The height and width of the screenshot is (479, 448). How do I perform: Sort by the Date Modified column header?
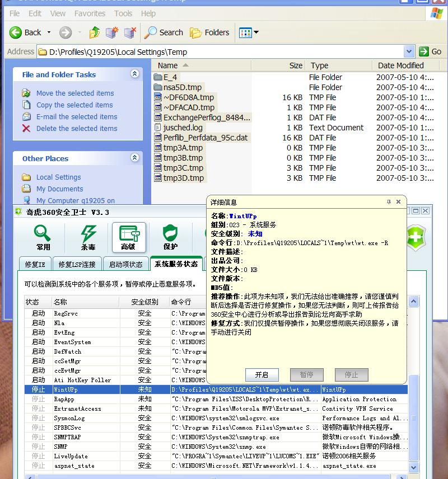[x=406, y=65]
